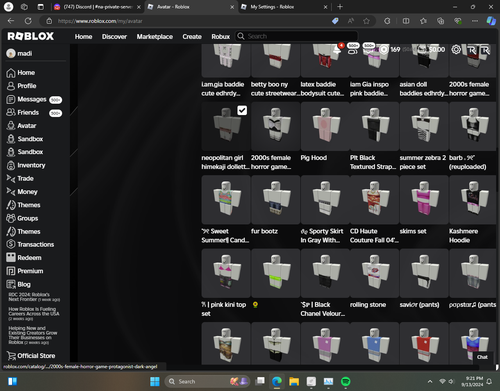Open Edge split screen icon

[x=406, y=21]
